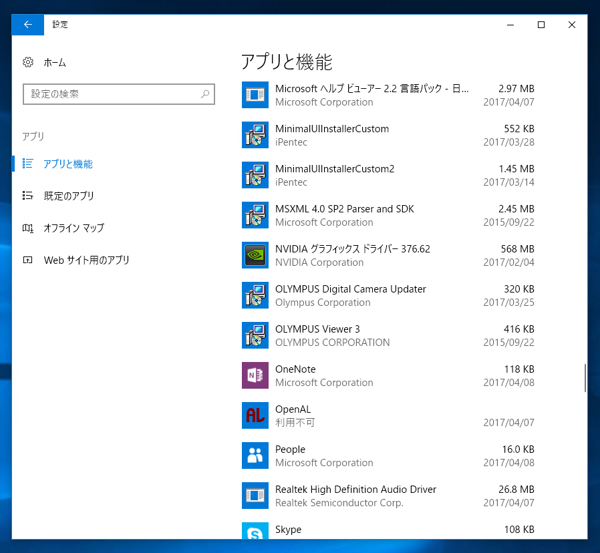The width and height of the screenshot is (600, 553).
Task: Select the People app name
Action: pos(290,450)
